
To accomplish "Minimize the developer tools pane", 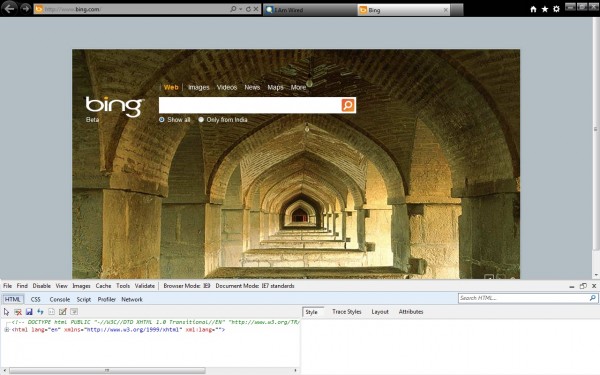I will (x=572, y=286).
